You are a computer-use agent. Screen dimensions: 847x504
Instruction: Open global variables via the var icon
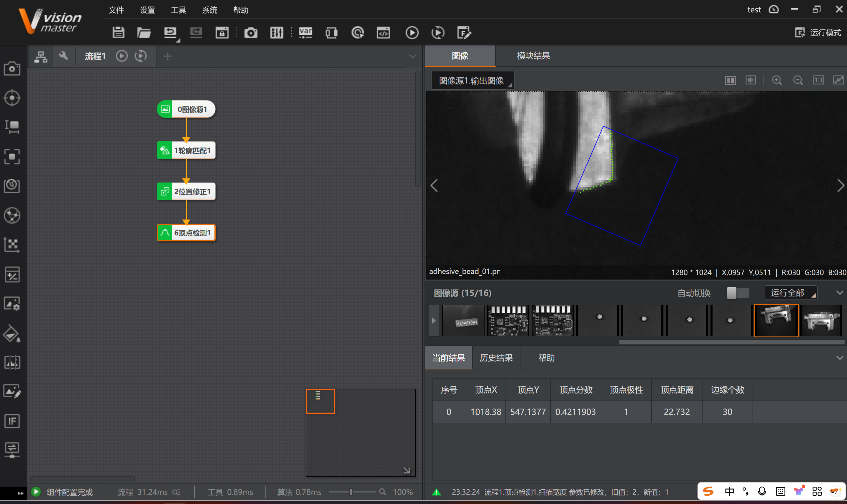(x=305, y=33)
